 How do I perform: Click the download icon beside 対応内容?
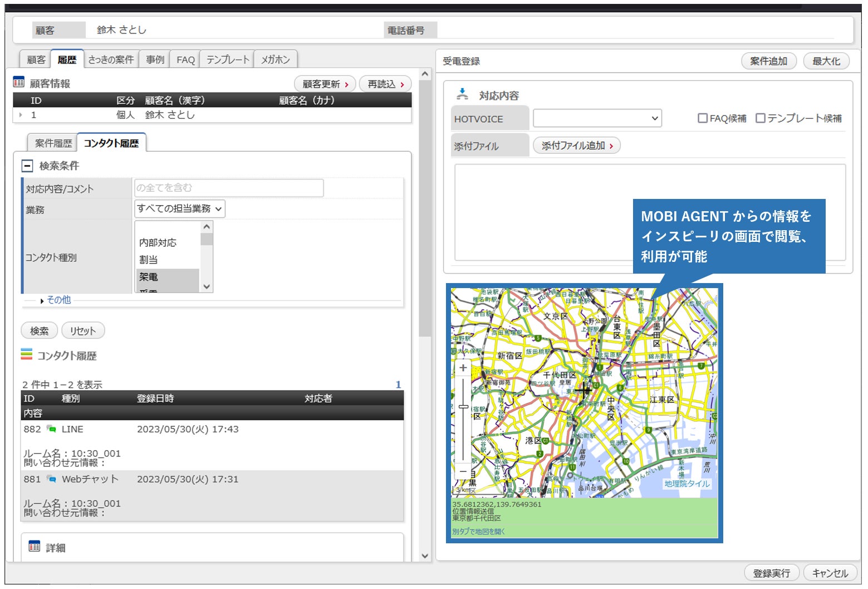pyautogui.click(x=462, y=94)
